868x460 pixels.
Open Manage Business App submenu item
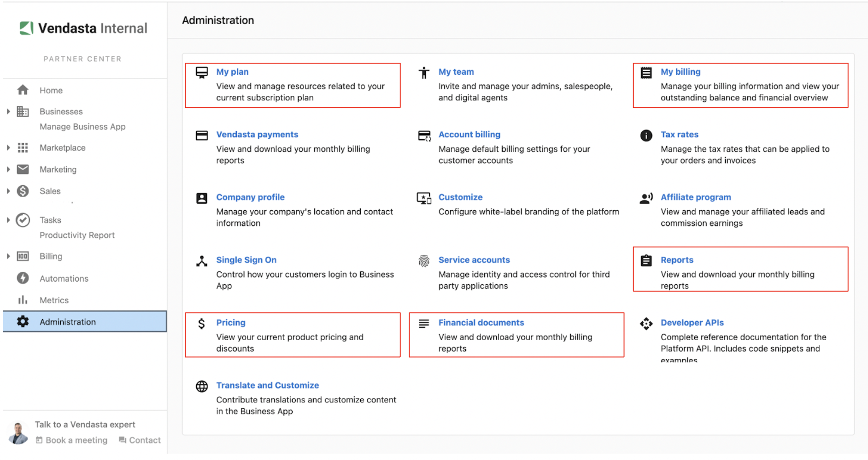click(x=82, y=127)
